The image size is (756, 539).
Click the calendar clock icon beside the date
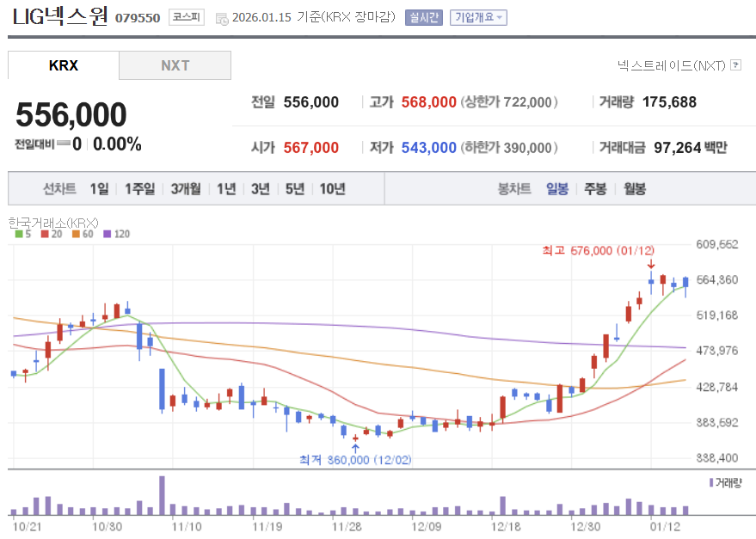[x=222, y=19]
